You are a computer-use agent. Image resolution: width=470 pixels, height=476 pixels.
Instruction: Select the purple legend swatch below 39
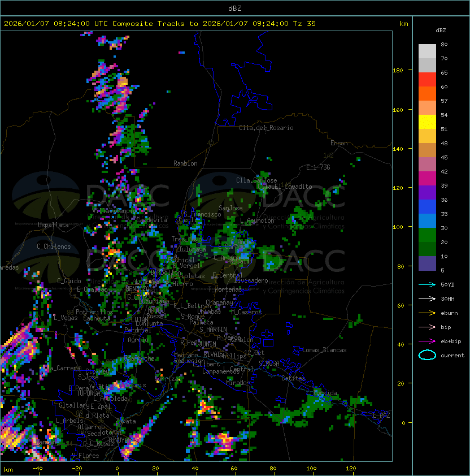427,193
